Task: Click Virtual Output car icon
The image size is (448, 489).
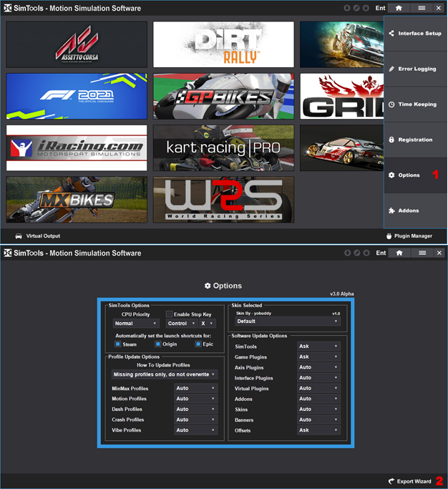Action: click(x=19, y=236)
